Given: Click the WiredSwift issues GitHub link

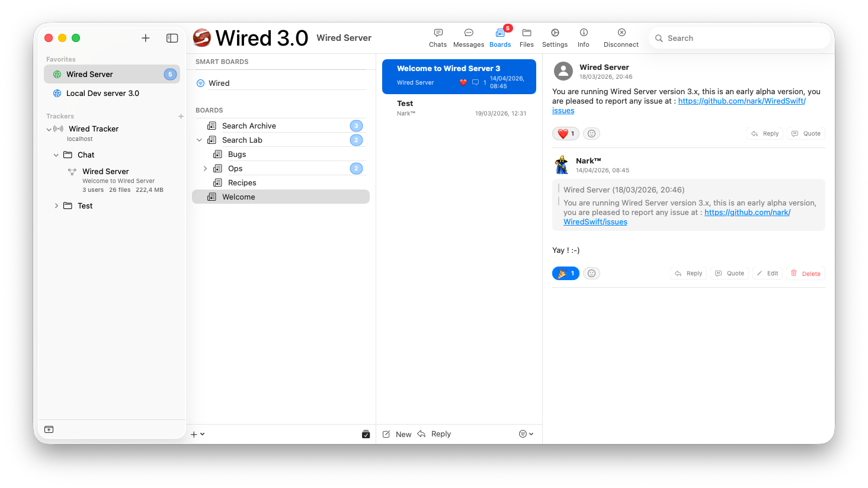Looking at the screenshot, I should [x=741, y=101].
